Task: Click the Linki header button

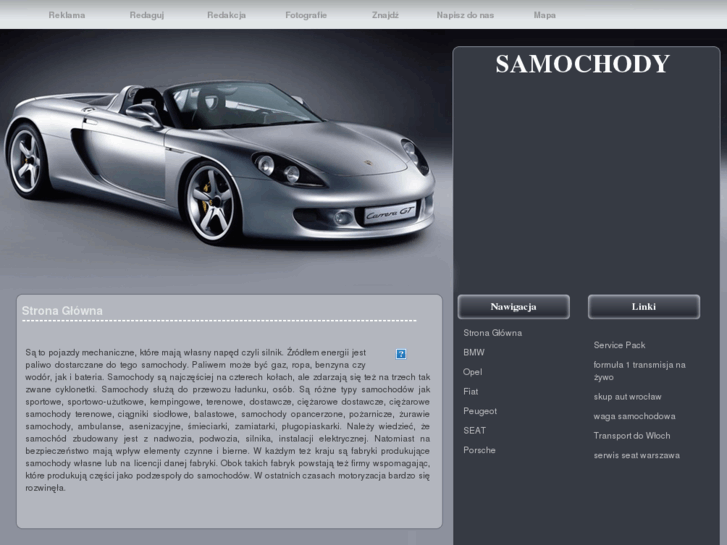Action: click(644, 307)
